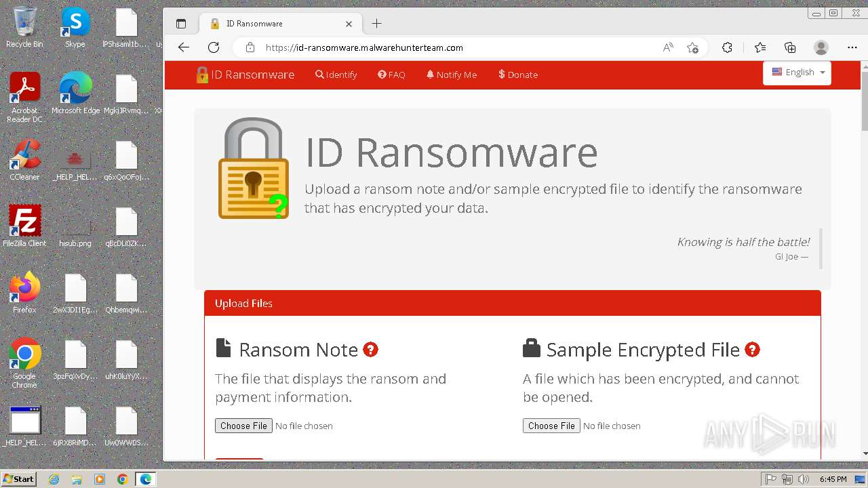The image size is (868, 488).
Task: Open Edge Extensions menu
Action: pyautogui.click(x=727, y=47)
